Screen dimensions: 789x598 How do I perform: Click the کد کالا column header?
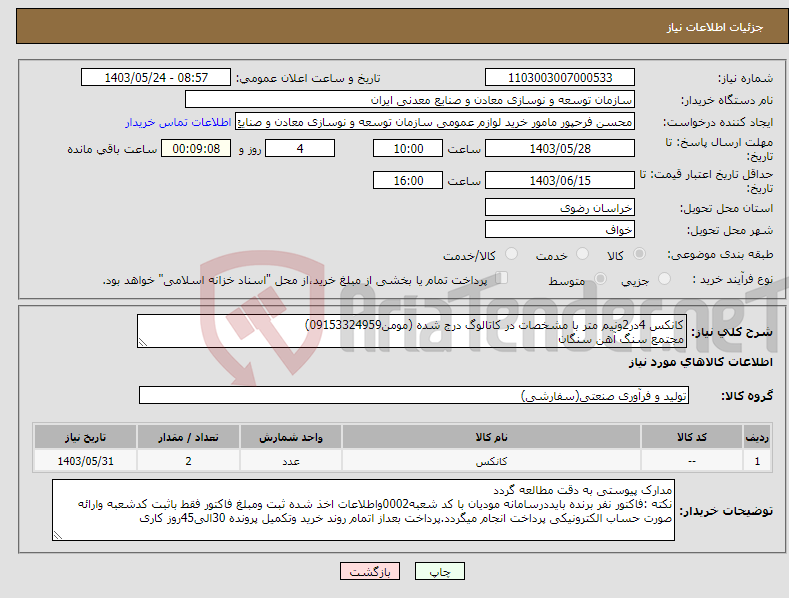point(692,437)
